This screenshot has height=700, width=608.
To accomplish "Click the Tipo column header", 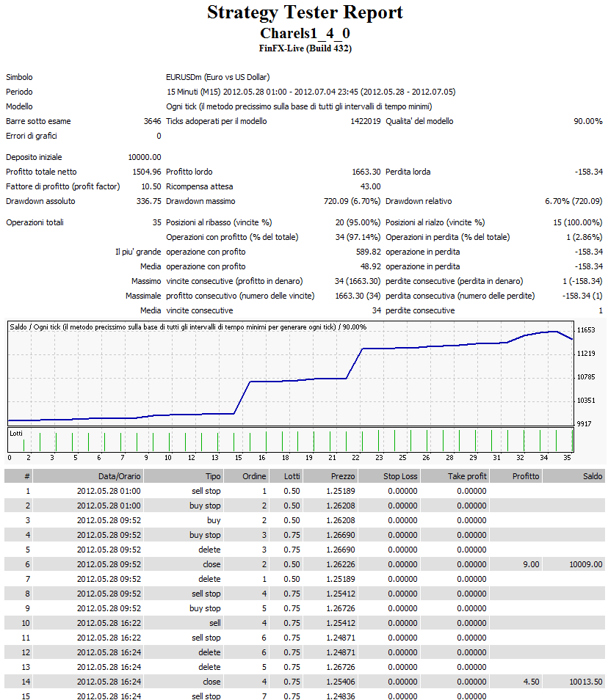I will pyautogui.click(x=213, y=475).
